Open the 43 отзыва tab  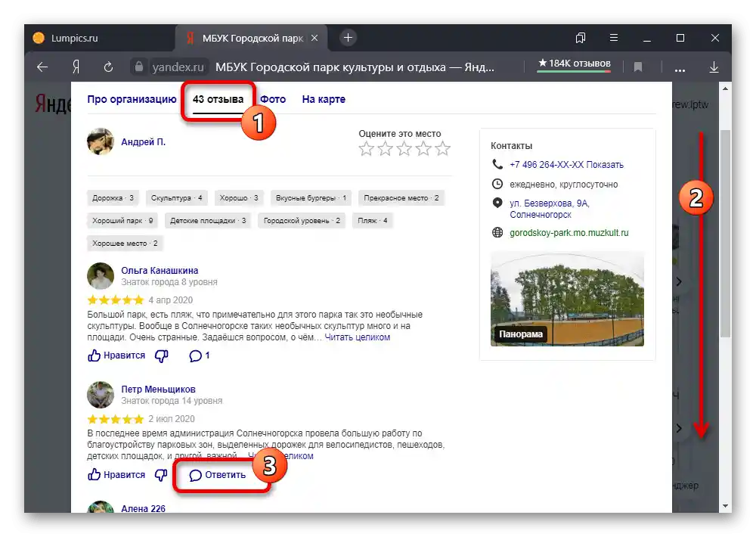coord(218,99)
